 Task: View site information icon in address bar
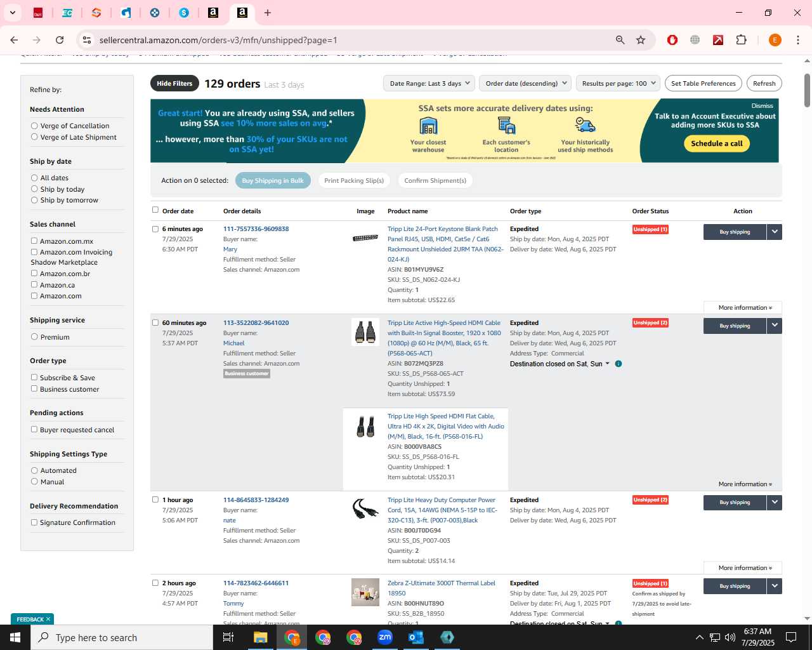[x=87, y=40]
